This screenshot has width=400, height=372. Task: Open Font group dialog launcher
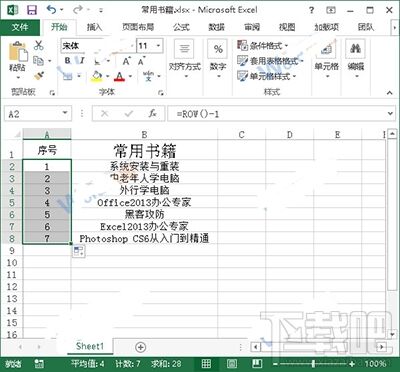[161, 93]
